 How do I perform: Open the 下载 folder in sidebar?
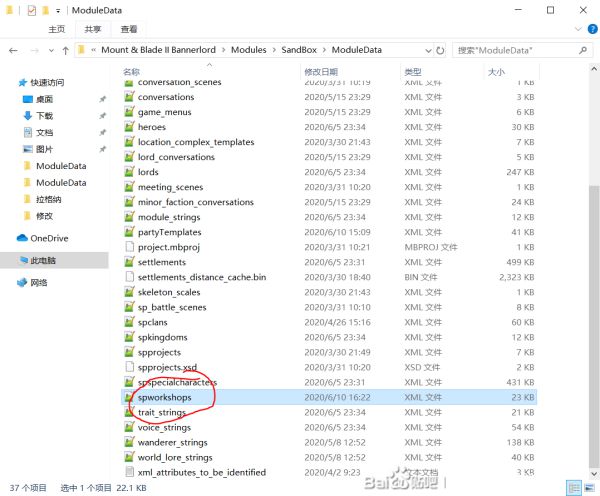(x=44, y=116)
